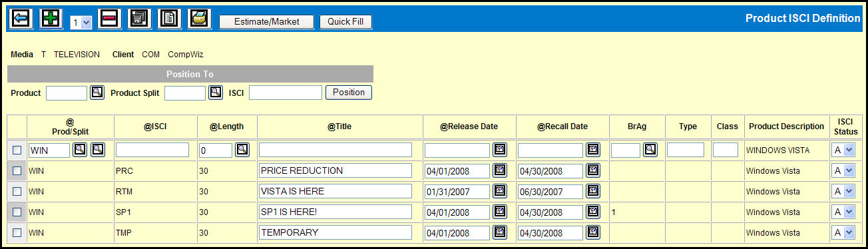Open ISCI Status dropdown in entry row

(x=843, y=150)
